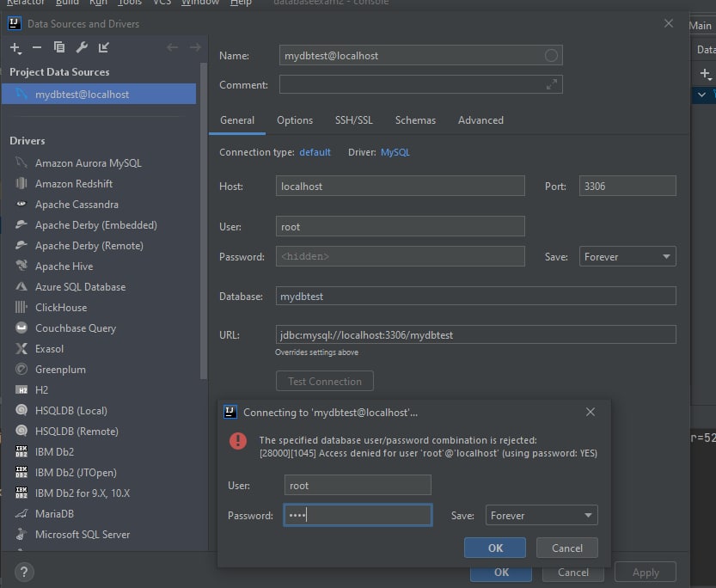
Task: Open the Help menu
Action: tap(241, 3)
